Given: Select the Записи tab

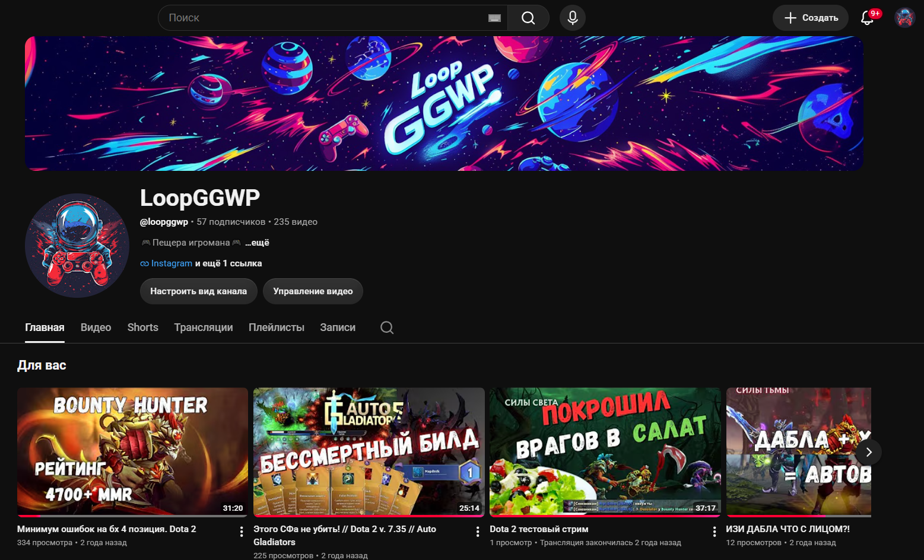Looking at the screenshot, I should [x=338, y=327].
